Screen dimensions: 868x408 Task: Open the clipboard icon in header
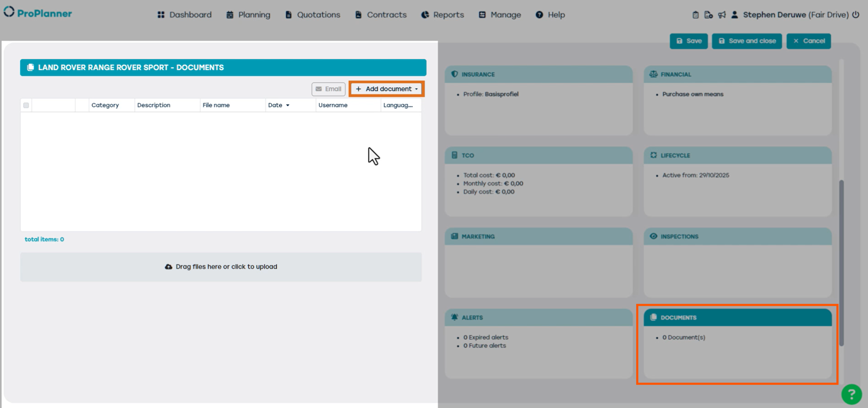coord(695,15)
